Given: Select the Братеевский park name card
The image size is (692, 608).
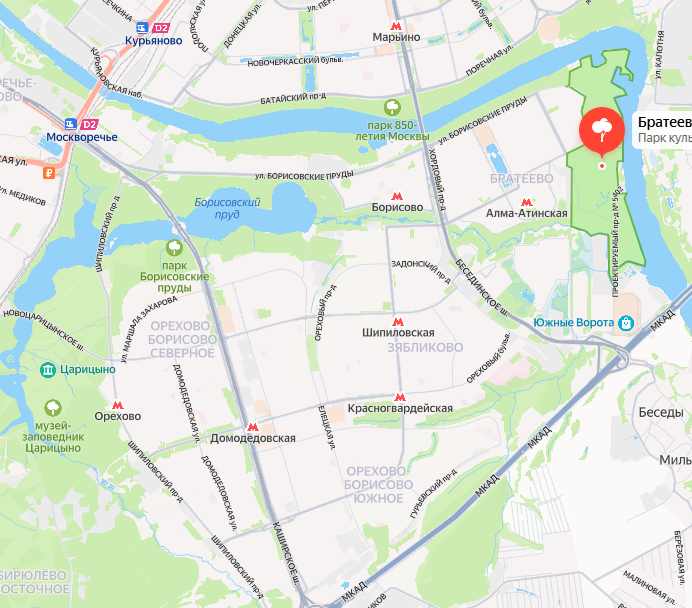Looking at the screenshot, I should (x=662, y=130).
